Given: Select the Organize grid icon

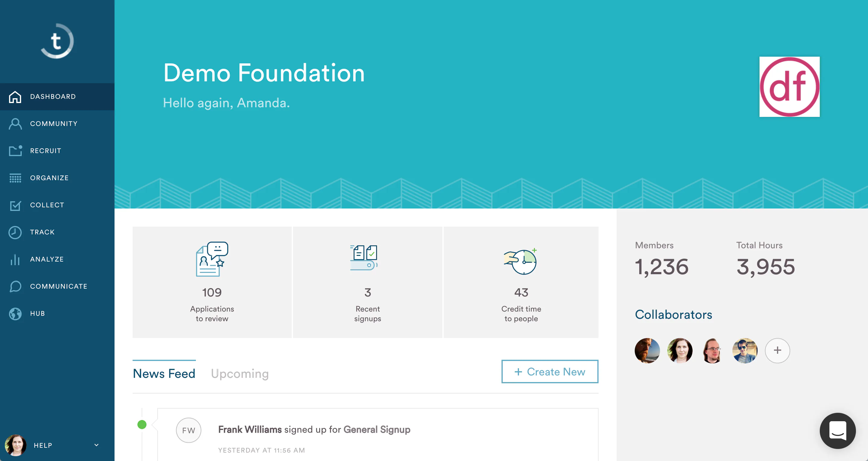Looking at the screenshot, I should click(x=15, y=178).
